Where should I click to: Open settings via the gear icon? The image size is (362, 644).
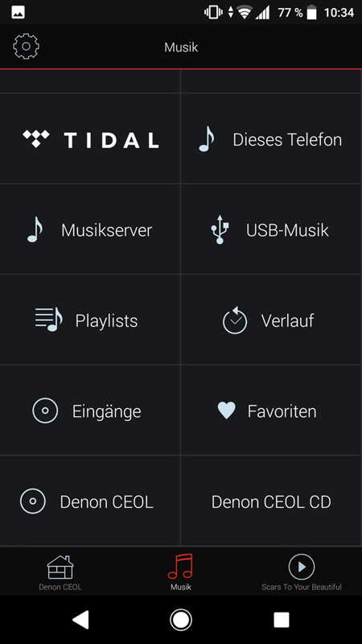tap(26, 47)
